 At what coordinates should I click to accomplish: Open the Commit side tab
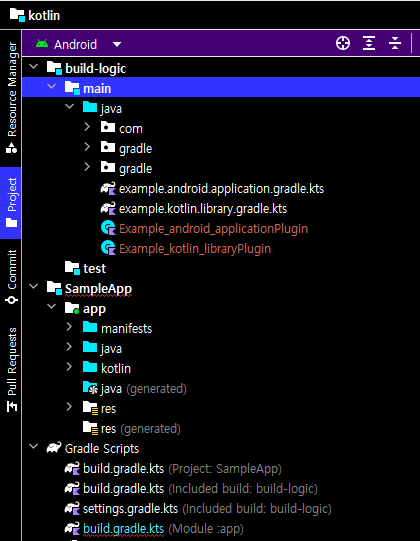(11, 277)
